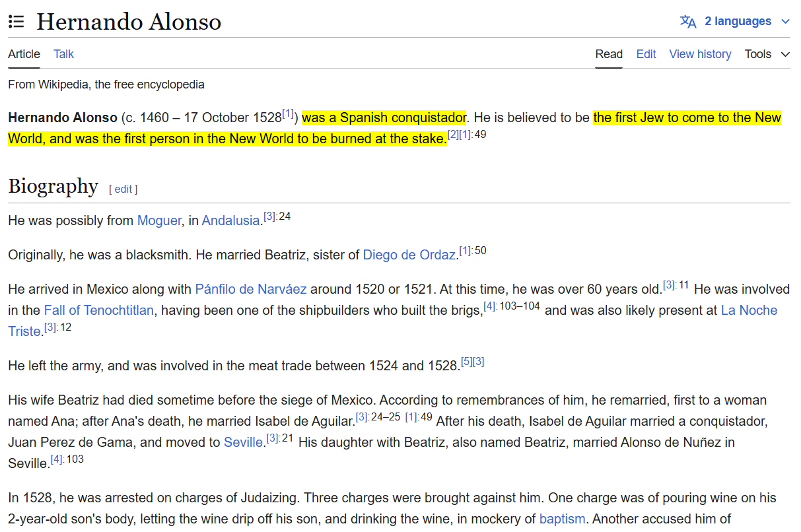The image size is (801, 532).
Task: Follow the Andalusia link
Action: (x=230, y=220)
